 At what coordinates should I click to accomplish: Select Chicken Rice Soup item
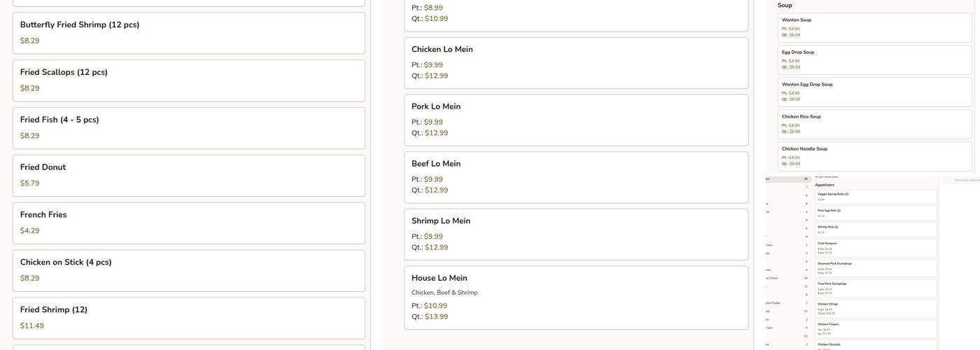tap(874, 124)
